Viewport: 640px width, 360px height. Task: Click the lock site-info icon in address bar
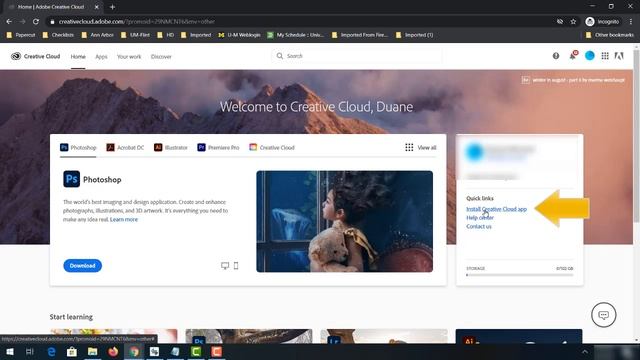point(52,22)
